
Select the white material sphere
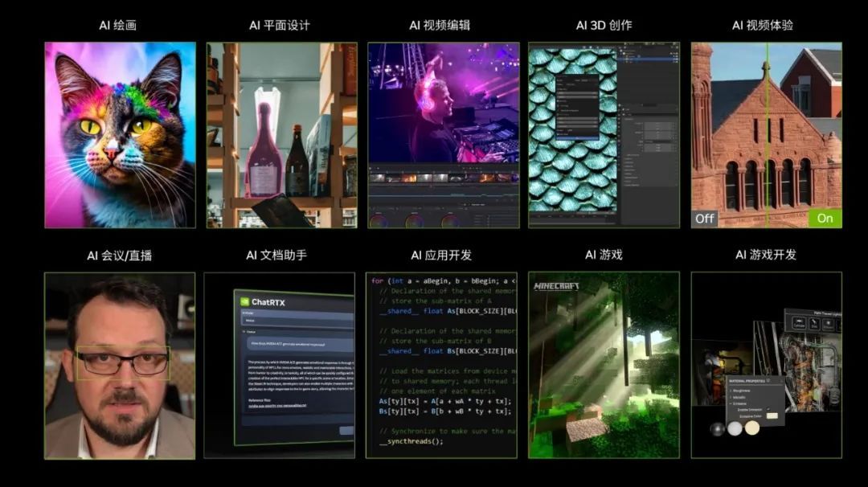click(735, 428)
